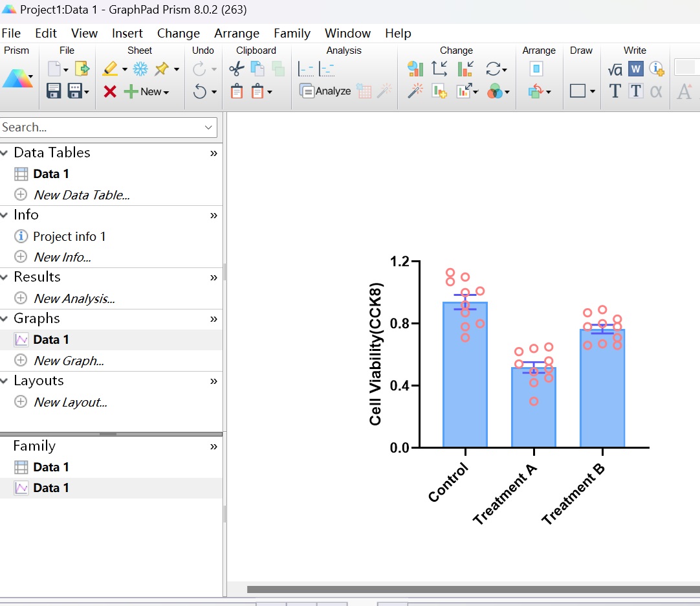The image size is (700, 606).
Task: Click the Analyze button
Action: coord(325,91)
